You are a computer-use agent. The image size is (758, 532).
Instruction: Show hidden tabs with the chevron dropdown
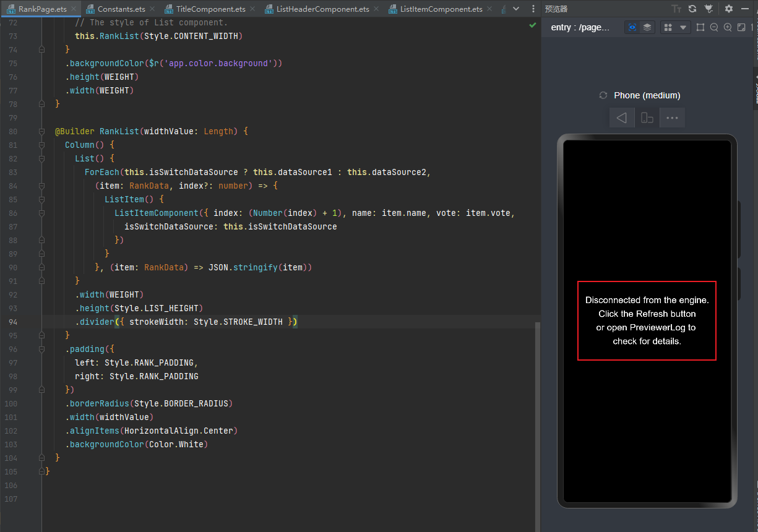tap(516, 9)
